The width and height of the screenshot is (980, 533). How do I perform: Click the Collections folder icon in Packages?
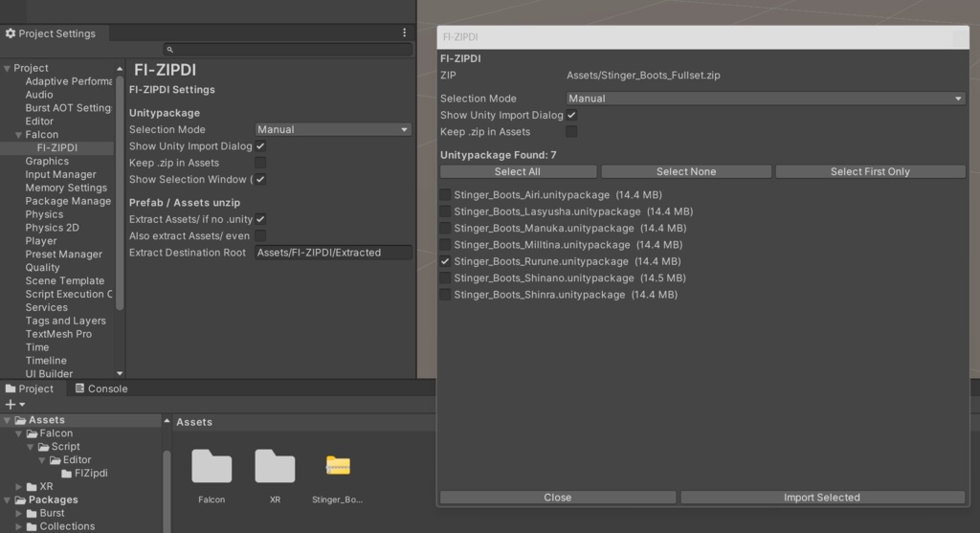32,526
